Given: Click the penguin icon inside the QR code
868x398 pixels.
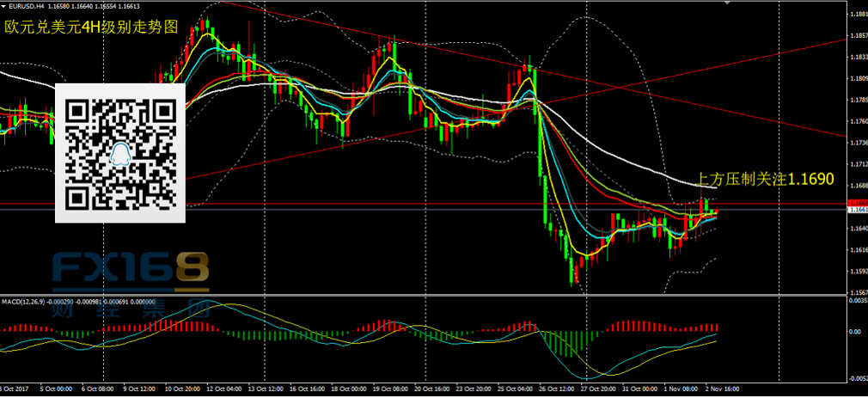Looking at the screenshot, I should click(x=120, y=155).
